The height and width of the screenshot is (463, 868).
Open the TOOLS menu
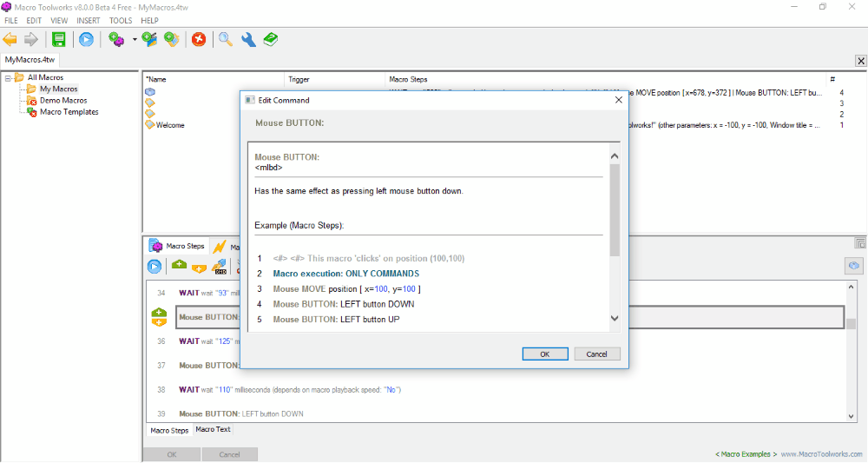click(121, 21)
